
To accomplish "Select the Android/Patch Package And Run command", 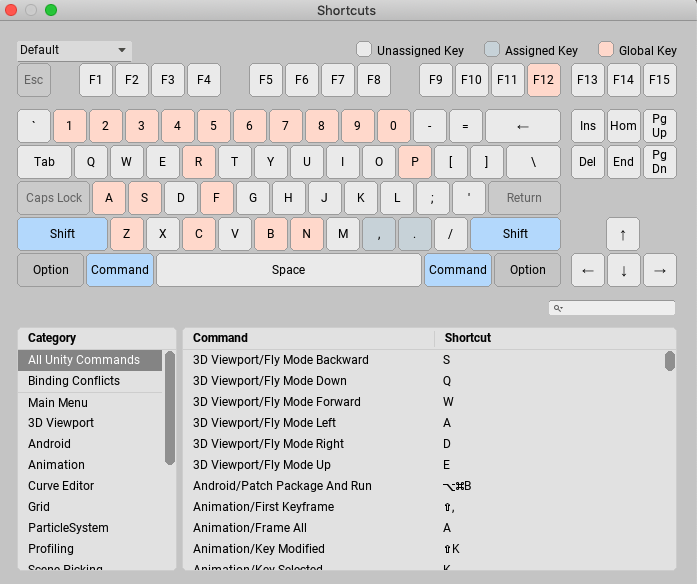I will click(x=282, y=486).
